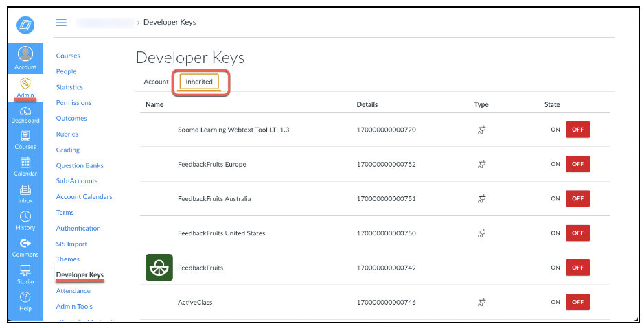Viewport: 644px width, 328px height.
Task: Set Soomo Learning key state to ON
Action: click(x=555, y=130)
